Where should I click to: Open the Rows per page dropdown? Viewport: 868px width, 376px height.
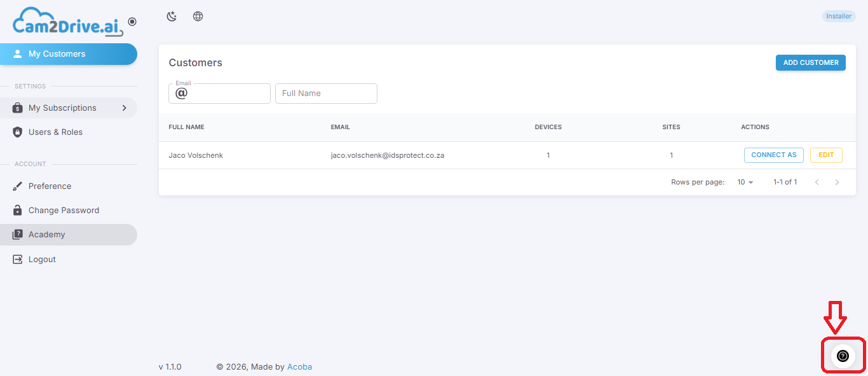tap(745, 182)
